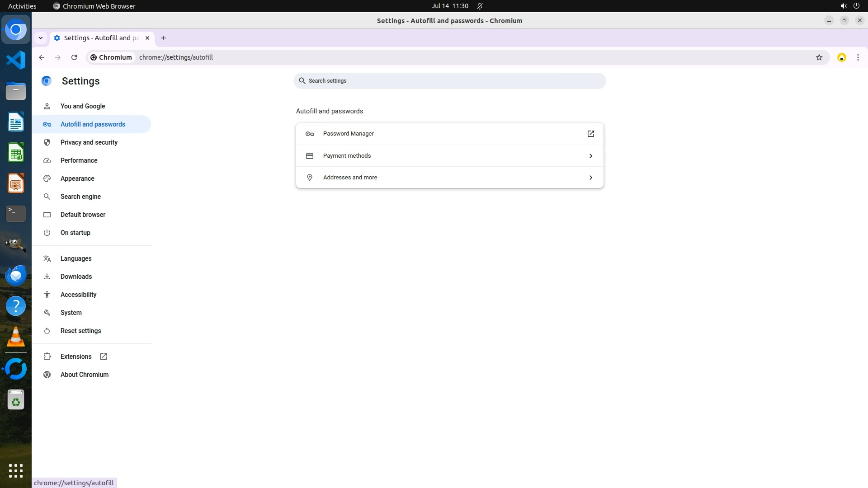Go back using the back arrow
The width and height of the screenshot is (868, 488).
coord(42,57)
